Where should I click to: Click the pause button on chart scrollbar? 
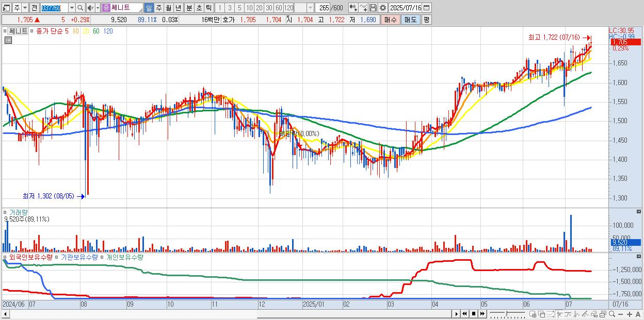click(473, 314)
